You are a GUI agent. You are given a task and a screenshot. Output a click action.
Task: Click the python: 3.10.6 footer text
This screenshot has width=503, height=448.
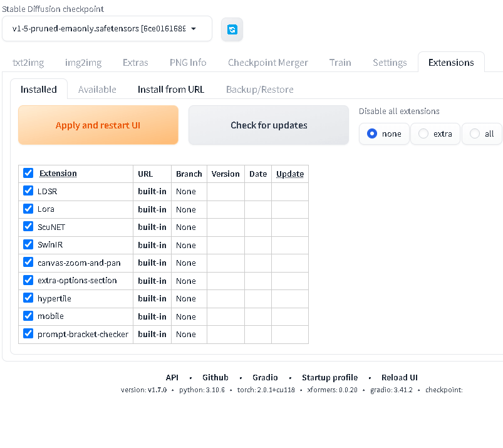click(x=202, y=390)
